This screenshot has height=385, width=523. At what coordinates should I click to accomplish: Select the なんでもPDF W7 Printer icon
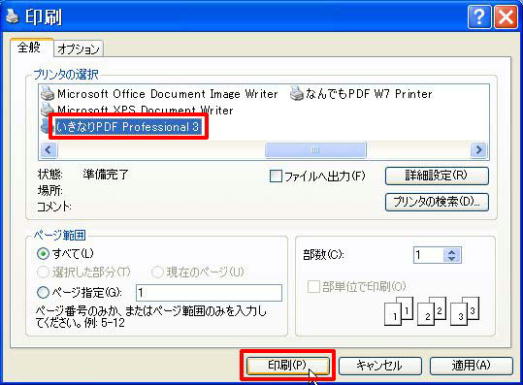click(x=296, y=93)
